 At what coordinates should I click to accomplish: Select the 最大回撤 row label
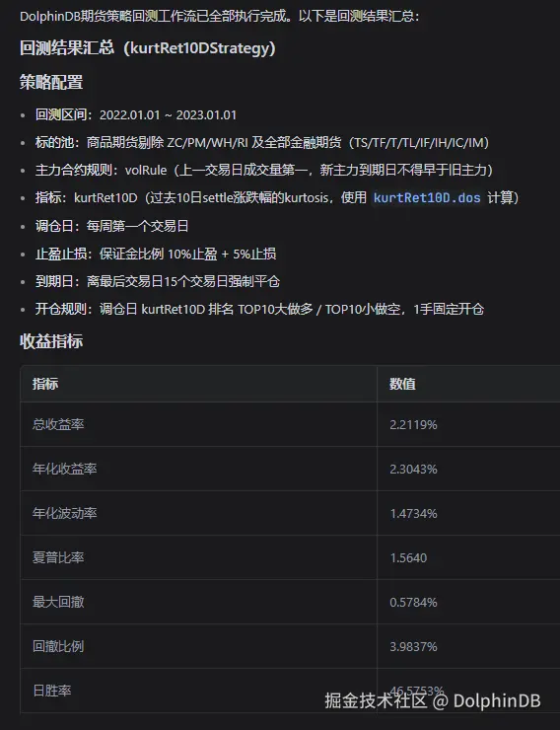58,602
